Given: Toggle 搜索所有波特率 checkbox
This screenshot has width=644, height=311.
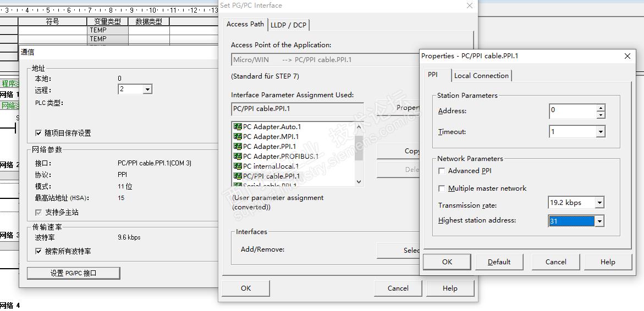Looking at the screenshot, I should click(x=38, y=251).
